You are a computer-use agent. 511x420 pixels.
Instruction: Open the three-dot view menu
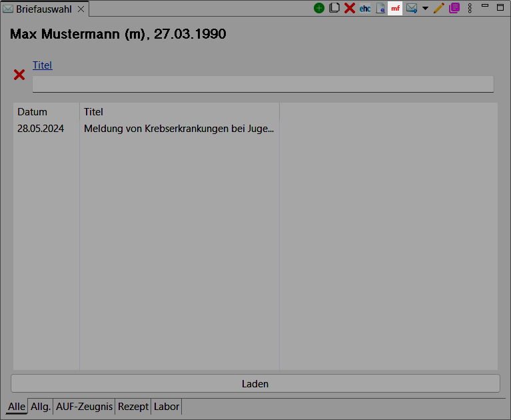point(470,9)
